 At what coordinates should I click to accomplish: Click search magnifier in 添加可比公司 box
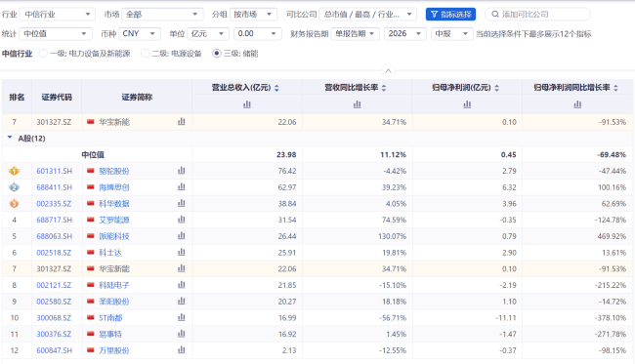tap(495, 15)
